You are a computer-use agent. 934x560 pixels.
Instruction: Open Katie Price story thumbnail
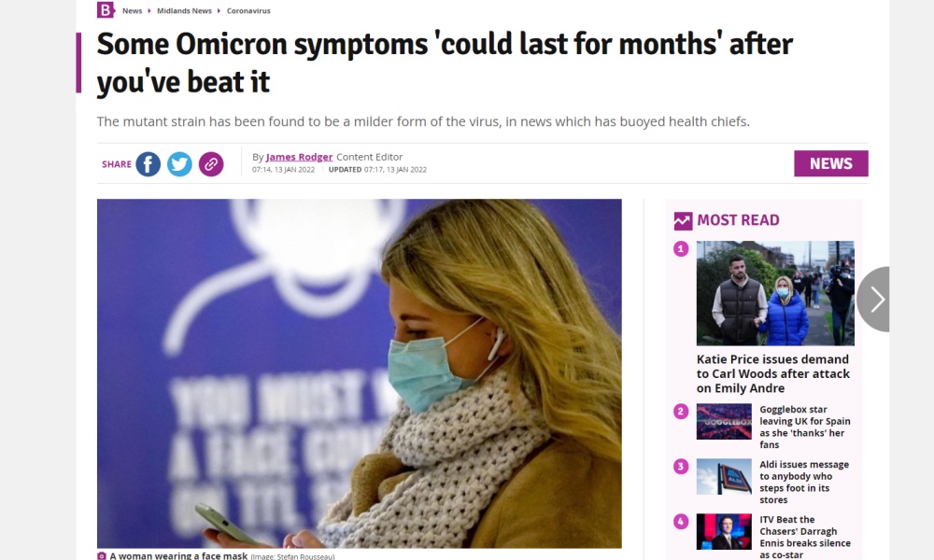(775, 293)
